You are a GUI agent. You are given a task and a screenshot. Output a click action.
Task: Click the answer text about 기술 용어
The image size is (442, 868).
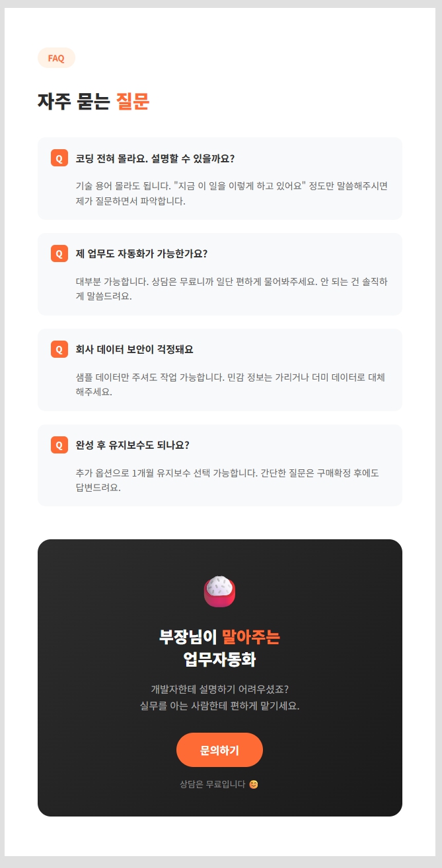[x=231, y=193]
